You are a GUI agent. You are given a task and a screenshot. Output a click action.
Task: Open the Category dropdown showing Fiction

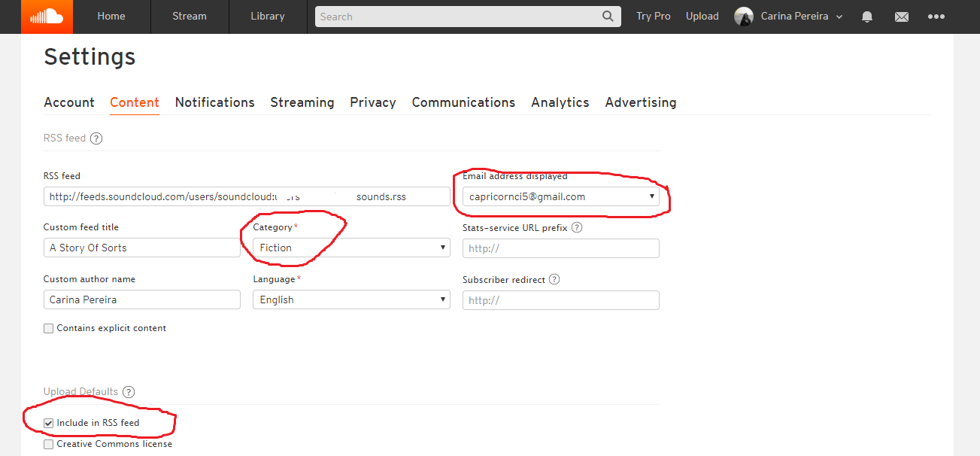pos(351,248)
